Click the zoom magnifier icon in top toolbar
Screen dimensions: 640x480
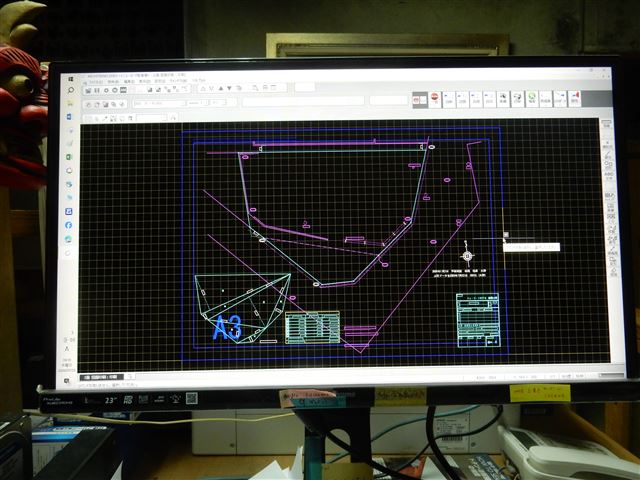click(x=255, y=88)
